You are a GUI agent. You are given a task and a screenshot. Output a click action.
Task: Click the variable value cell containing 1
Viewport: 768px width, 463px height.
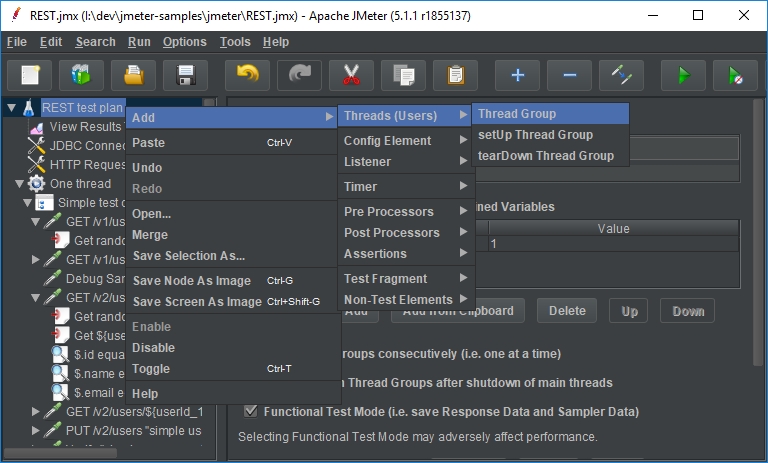tap(613, 244)
